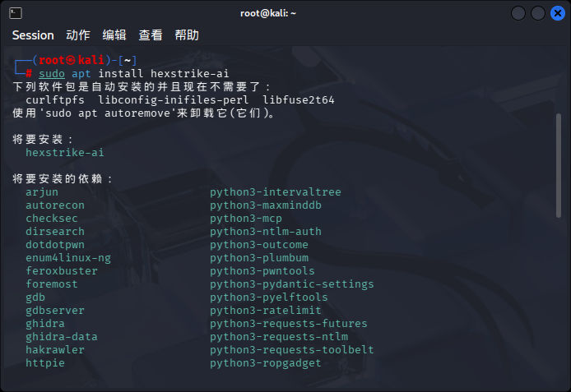Viewport: 571px width, 392px height.
Task: Click python3-intervaltree in the list
Action: pos(276,192)
